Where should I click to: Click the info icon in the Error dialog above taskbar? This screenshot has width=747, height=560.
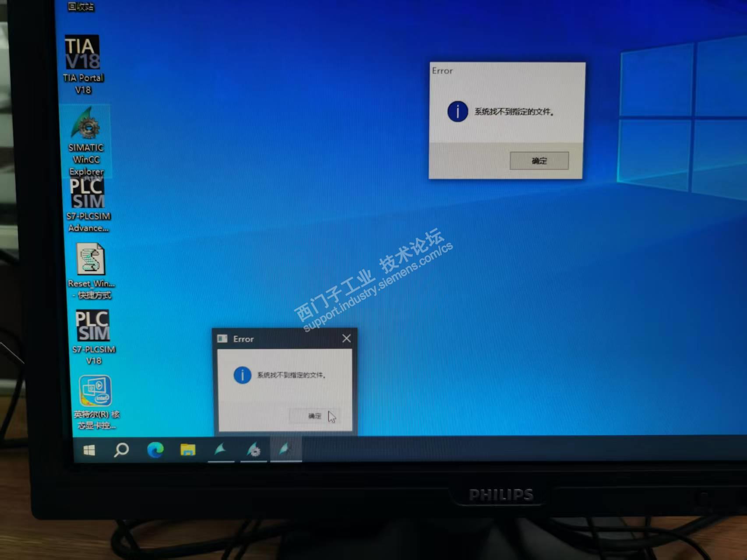(242, 375)
